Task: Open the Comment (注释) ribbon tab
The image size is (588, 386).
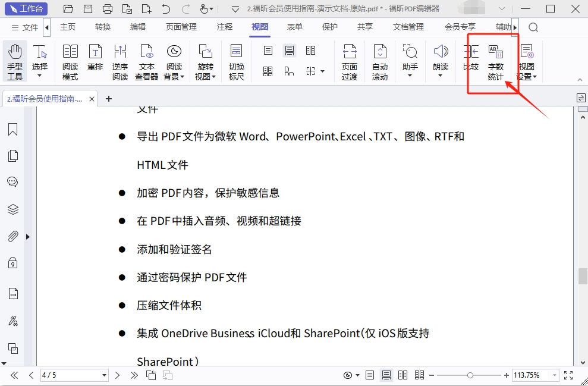Action: point(225,27)
